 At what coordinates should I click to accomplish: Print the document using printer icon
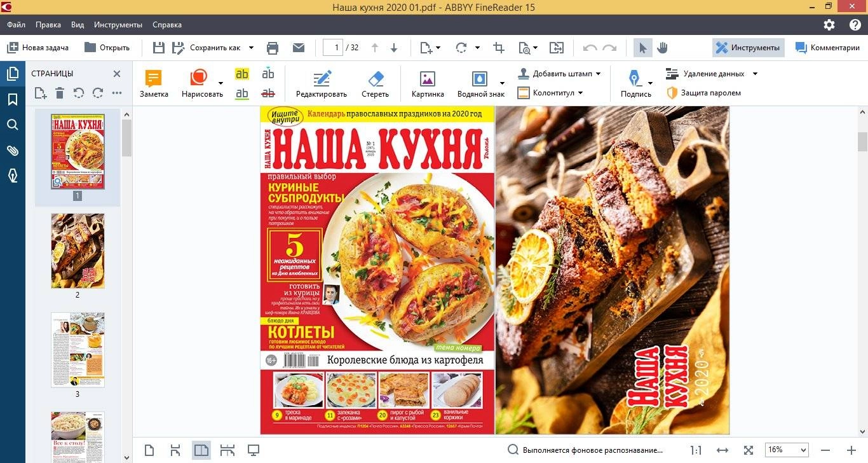tap(273, 48)
